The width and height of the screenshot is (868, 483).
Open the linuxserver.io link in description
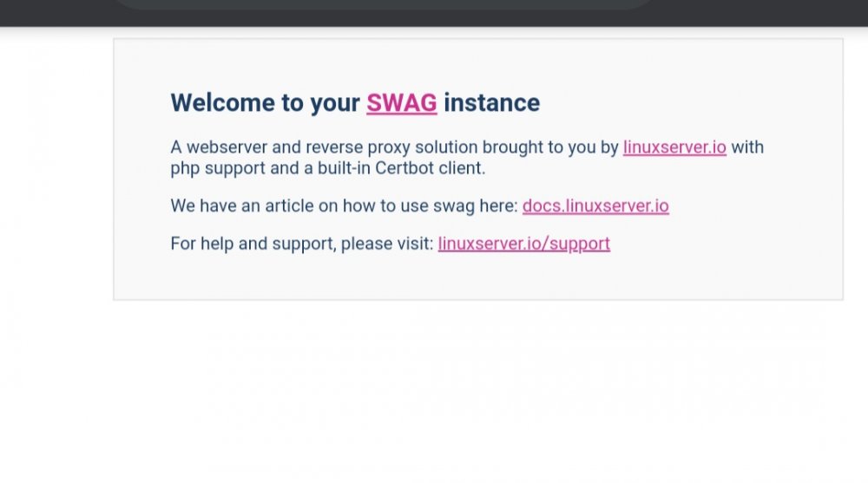click(x=674, y=147)
